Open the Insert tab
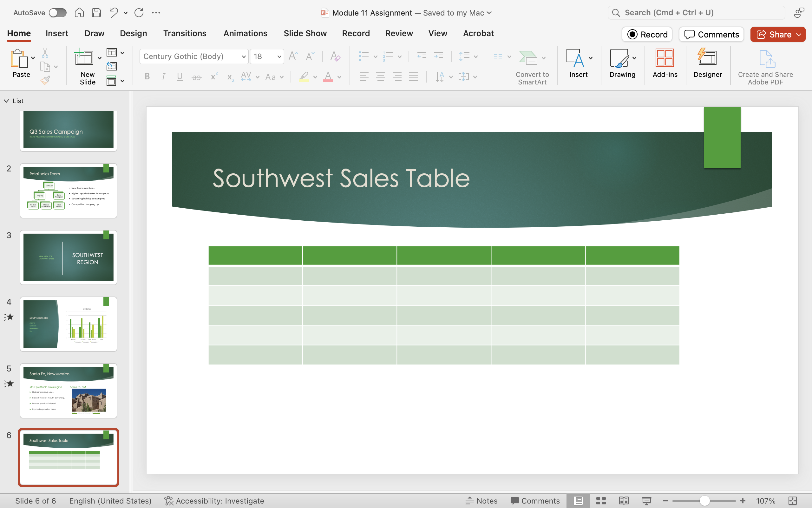Viewport: 812px width, 508px height. pos(57,33)
